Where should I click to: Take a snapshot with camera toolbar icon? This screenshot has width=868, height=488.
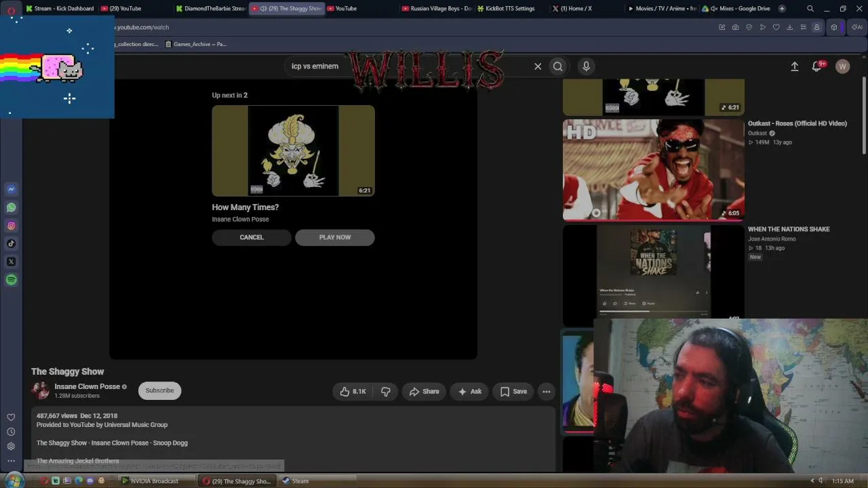736,27
